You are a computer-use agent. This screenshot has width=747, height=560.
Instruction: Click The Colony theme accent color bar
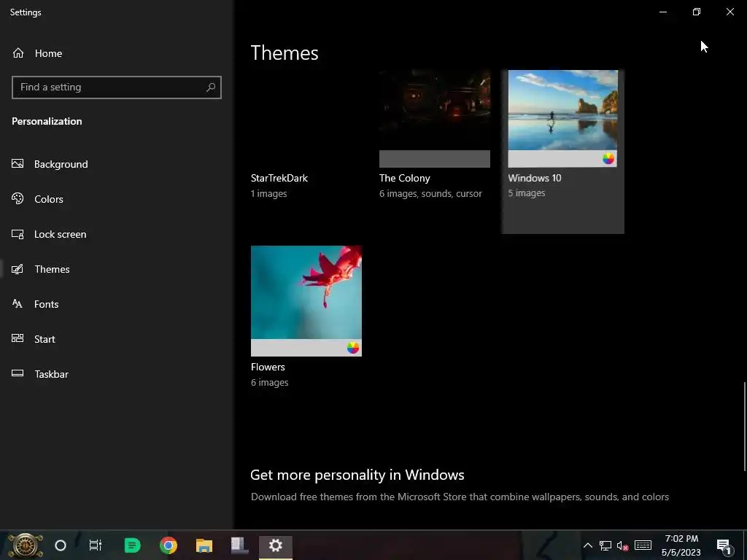(435, 158)
